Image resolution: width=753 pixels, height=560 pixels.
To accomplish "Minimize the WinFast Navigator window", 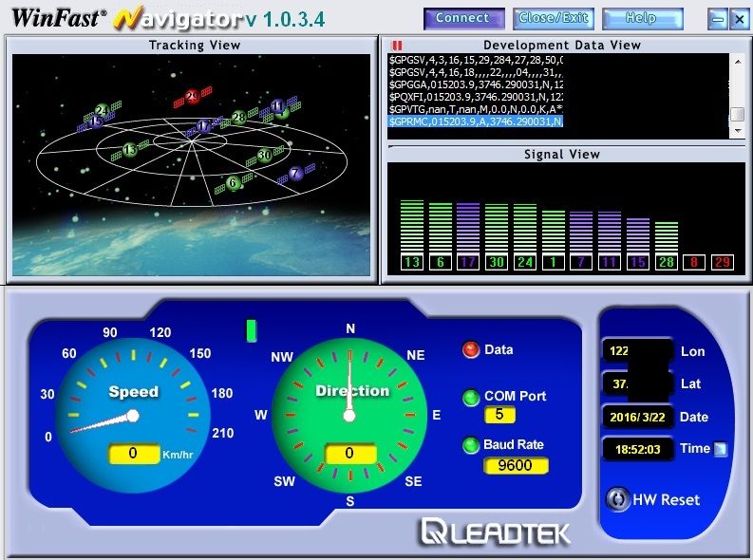I will coord(718,19).
